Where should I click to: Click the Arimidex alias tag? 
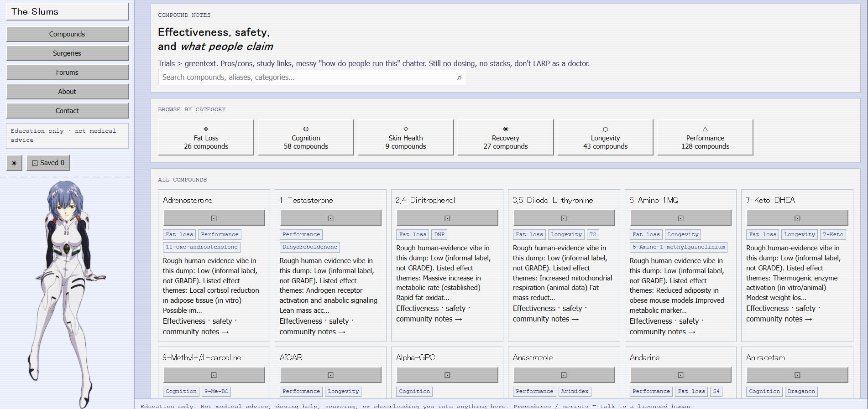(x=575, y=391)
